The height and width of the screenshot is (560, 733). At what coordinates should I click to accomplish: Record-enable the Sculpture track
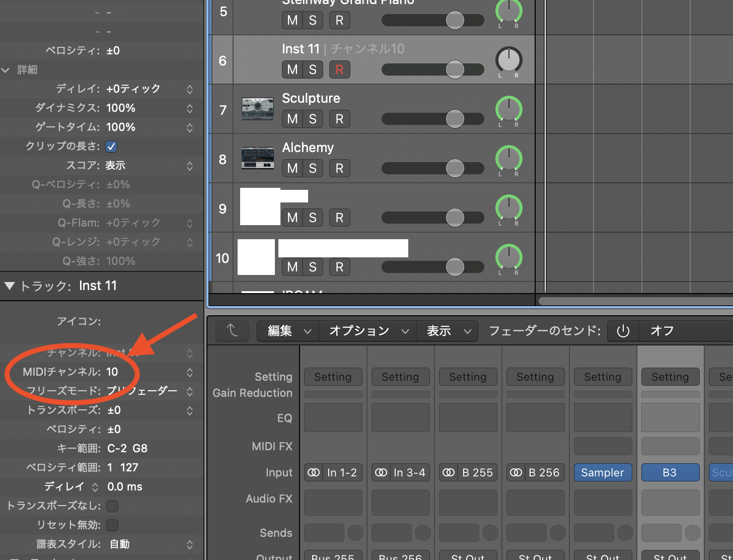[x=339, y=119]
